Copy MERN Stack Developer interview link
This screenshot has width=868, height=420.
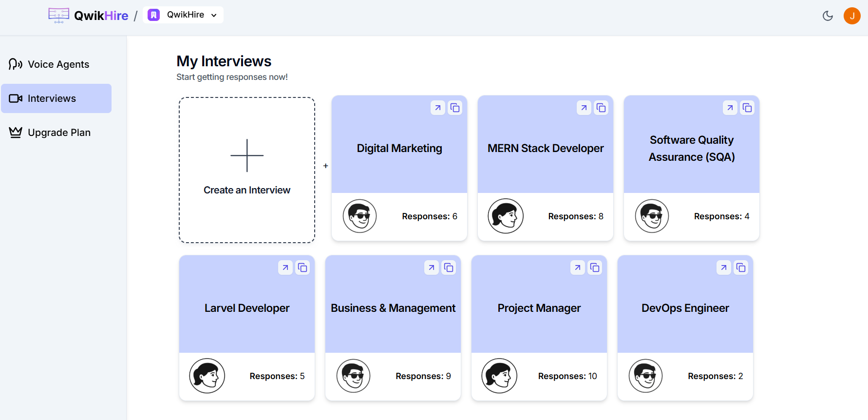[x=601, y=108]
